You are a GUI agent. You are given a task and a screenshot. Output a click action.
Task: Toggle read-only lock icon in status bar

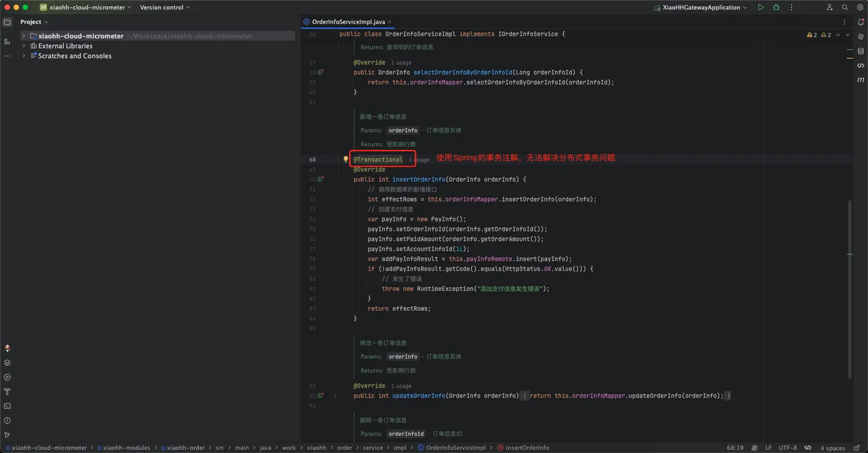(x=857, y=447)
